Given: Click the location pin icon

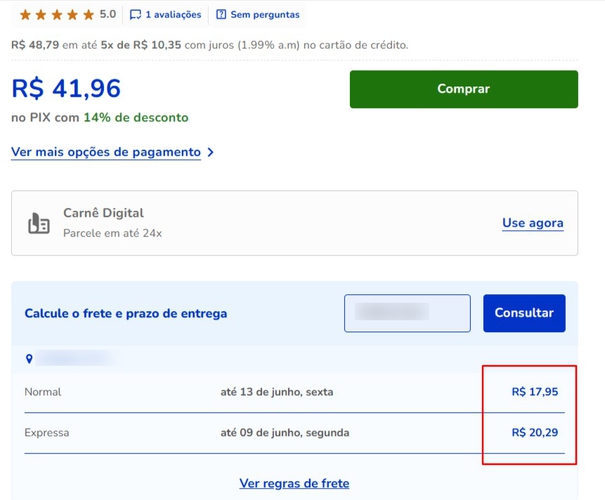Looking at the screenshot, I should tap(29, 359).
